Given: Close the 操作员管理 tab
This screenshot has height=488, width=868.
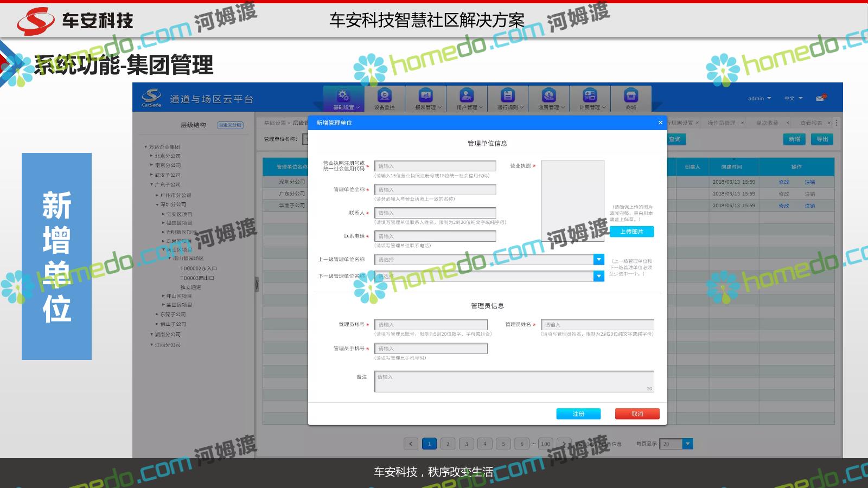Looking at the screenshot, I should [x=743, y=123].
